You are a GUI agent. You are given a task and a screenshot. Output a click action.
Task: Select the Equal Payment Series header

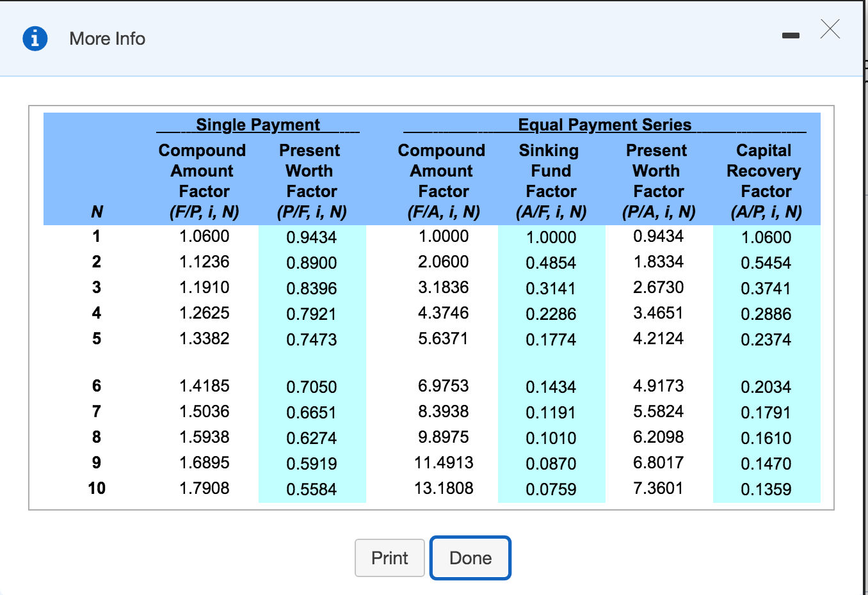(x=604, y=125)
